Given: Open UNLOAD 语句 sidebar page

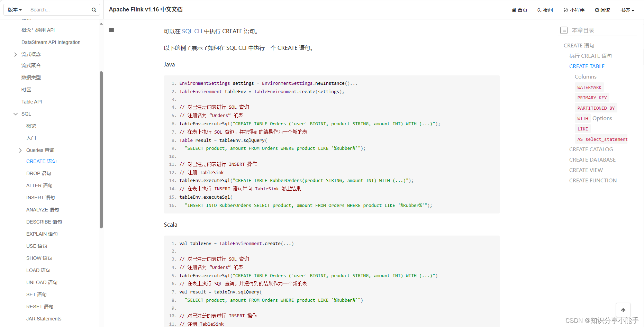Looking at the screenshot, I should pyautogui.click(x=42, y=282).
